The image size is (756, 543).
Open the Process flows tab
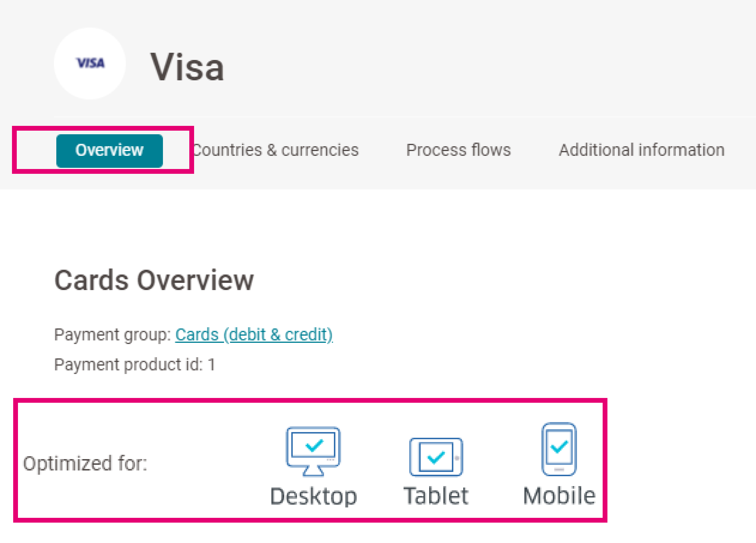click(x=458, y=150)
